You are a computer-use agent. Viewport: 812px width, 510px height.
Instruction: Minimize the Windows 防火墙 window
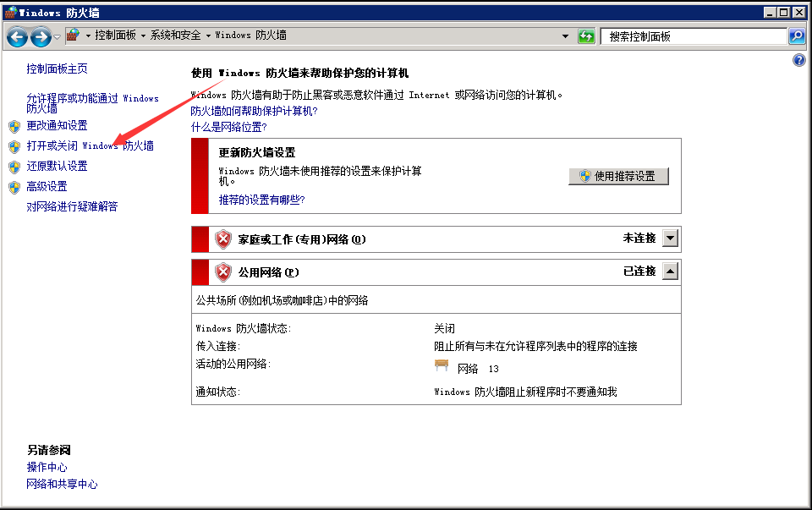click(770, 13)
